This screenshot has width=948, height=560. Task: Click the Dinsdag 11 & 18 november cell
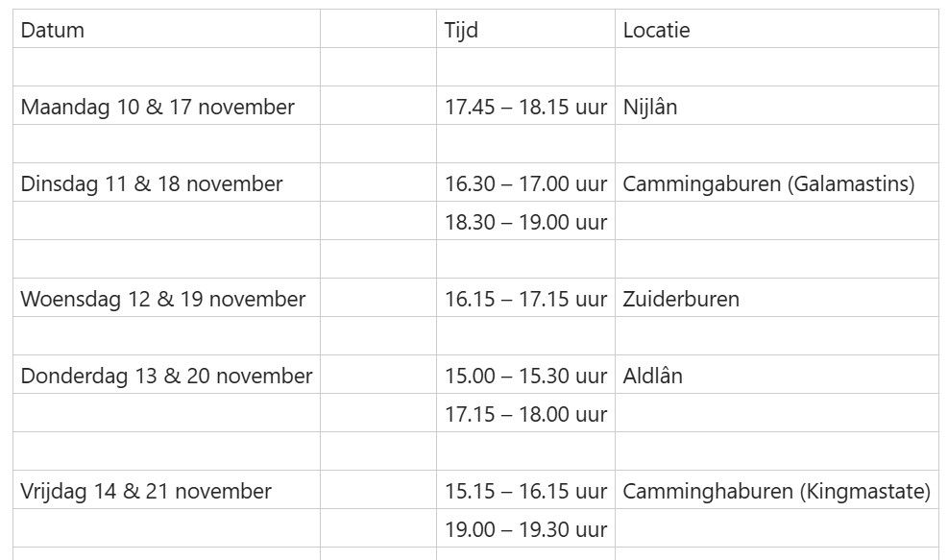pyautogui.click(x=152, y=183)
